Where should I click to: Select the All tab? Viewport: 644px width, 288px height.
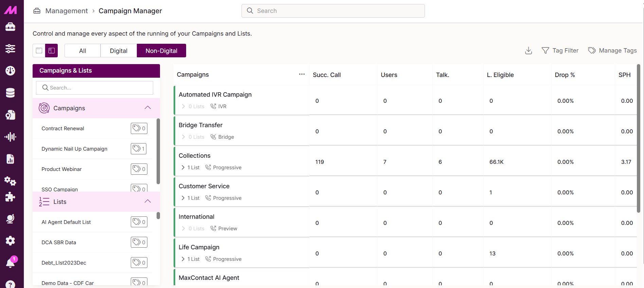(83, 51)
